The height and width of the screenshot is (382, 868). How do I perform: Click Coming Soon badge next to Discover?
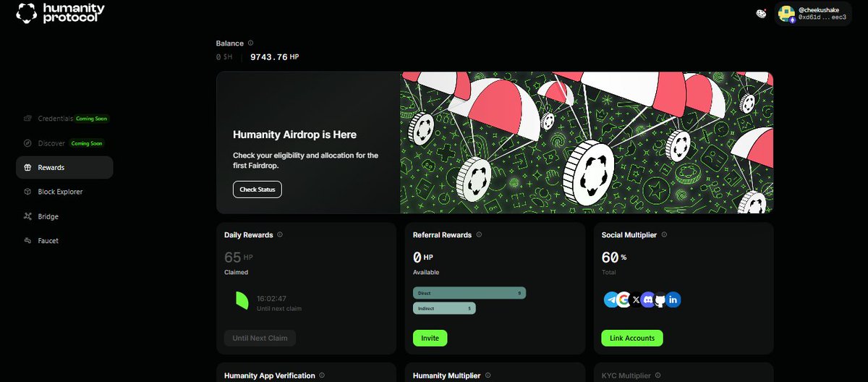coord(86,143)
